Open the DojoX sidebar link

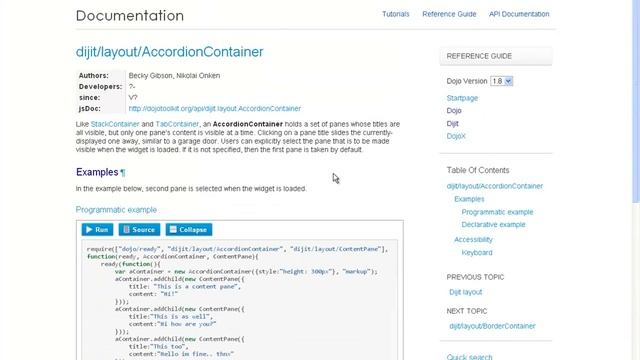click(456, 136)
